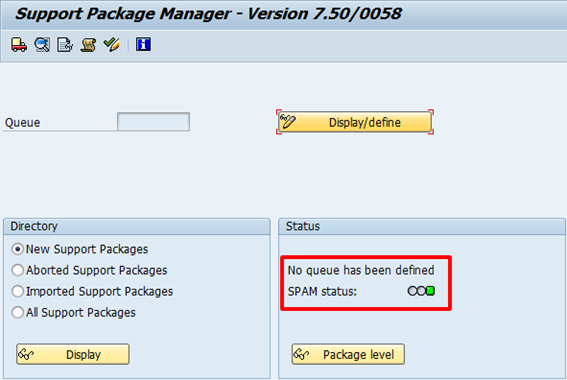Image resolution: width=567 pixels, height=380 pixels.
Task: Click the green check and pencil confirm icon
Action: coord(111,45)
